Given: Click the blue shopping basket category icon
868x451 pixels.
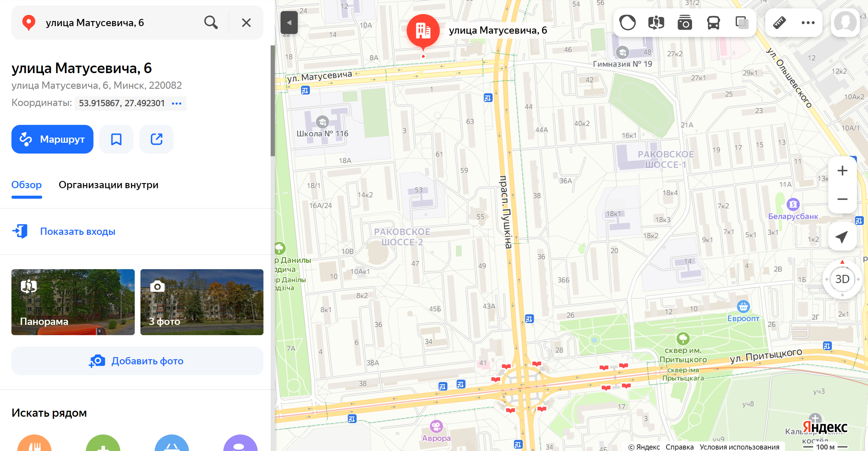Looking at the screenshot, I should click(172, 443).
